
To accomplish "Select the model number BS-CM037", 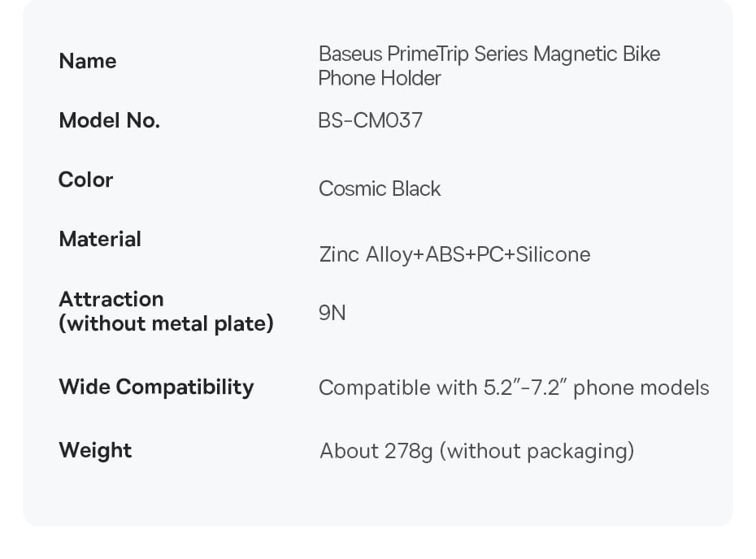I will (x=371, y=120).
